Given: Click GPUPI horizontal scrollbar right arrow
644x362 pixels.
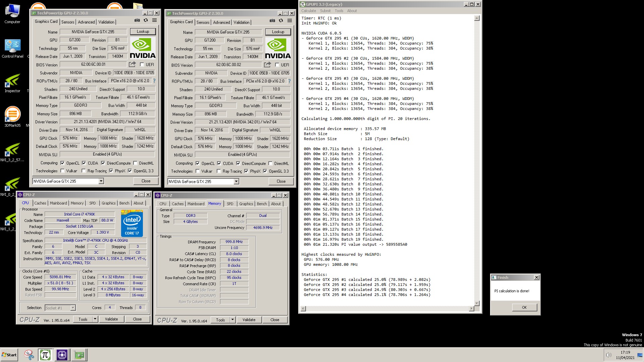Looking at the screenshot, I should (x=472, y=308).
